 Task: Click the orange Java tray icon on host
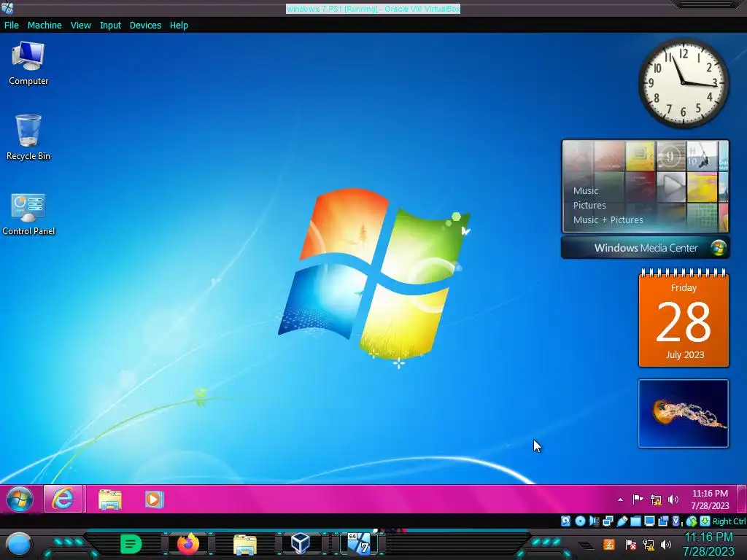[x=609, y=544]
